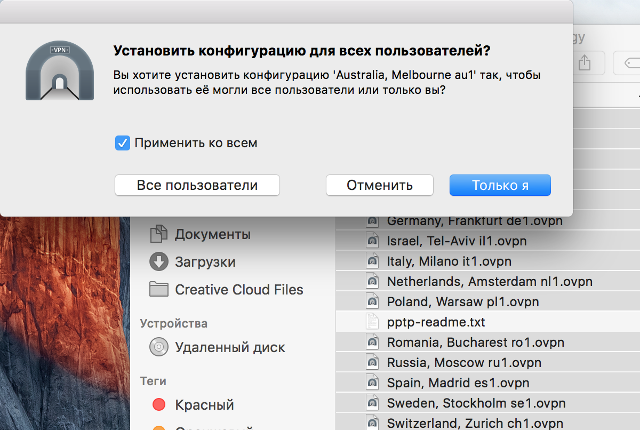Click the red tag color dot

tap(158, 405)
